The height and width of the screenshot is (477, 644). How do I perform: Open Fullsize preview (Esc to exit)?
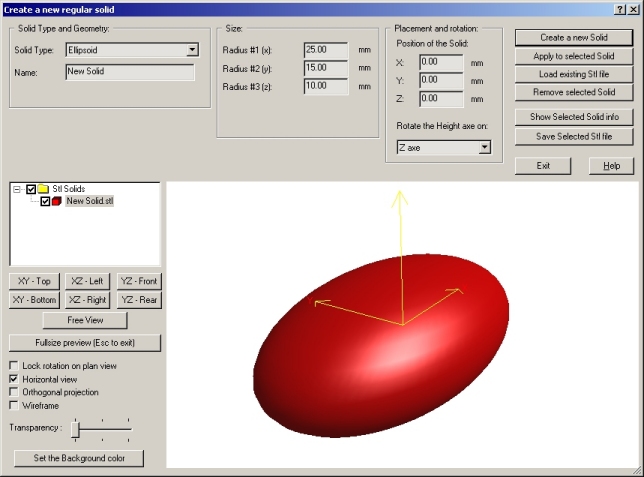(x=85, y=343)
